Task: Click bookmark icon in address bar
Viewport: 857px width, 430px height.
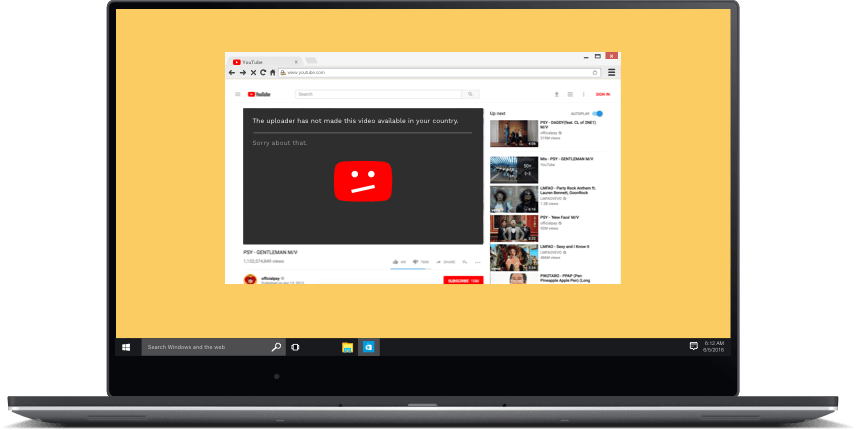Action: click(595, 72)
